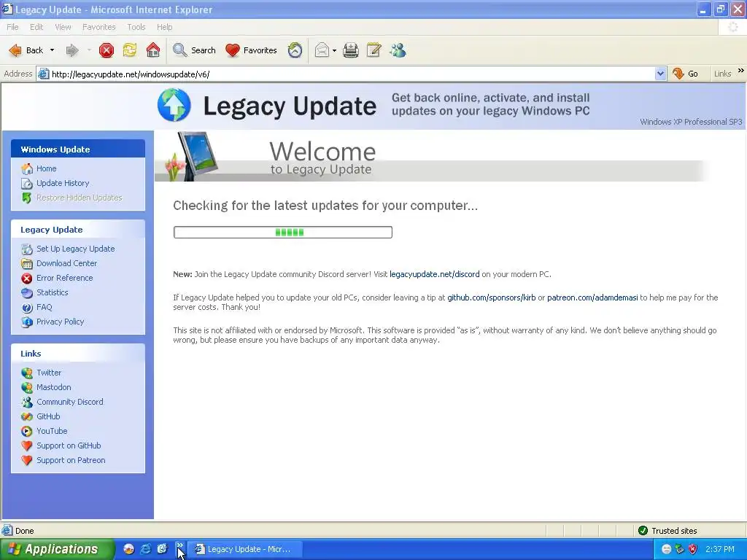Image resolution: width=747 pixels, height=560 pixels.
Task: Click the Privacy Policy info icon
Action: coord(27,322)
